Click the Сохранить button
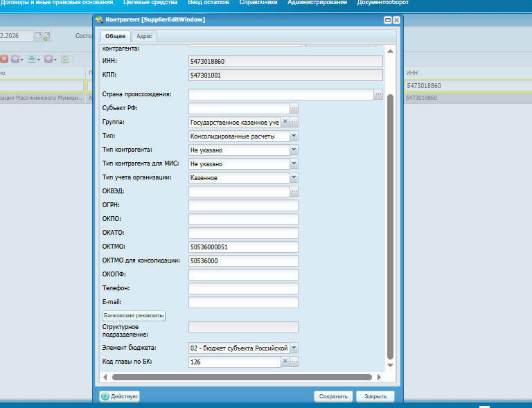Viewport: 532px width, 408px height. click(333, 396)
